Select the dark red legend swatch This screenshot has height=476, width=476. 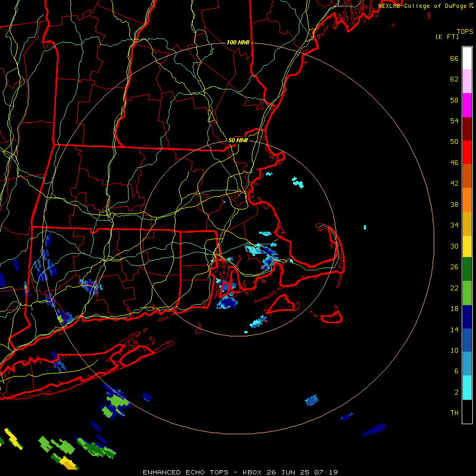click(467, 129)
